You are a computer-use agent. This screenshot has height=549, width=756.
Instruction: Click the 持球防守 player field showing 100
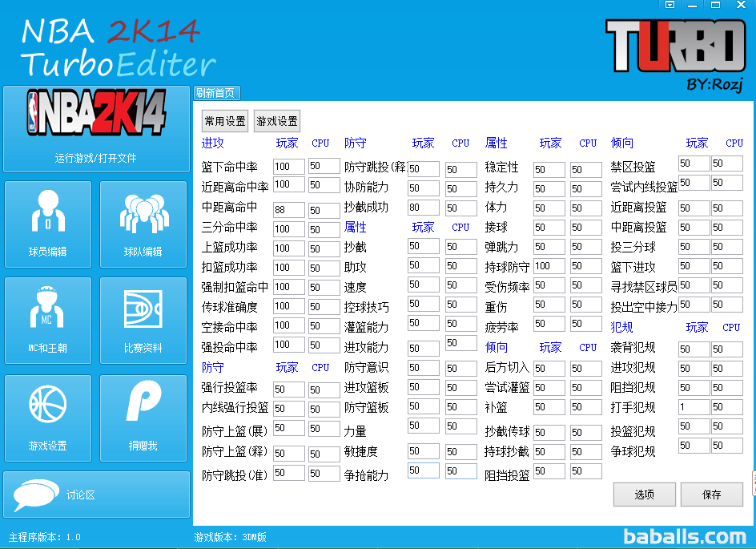coord(549,266)
